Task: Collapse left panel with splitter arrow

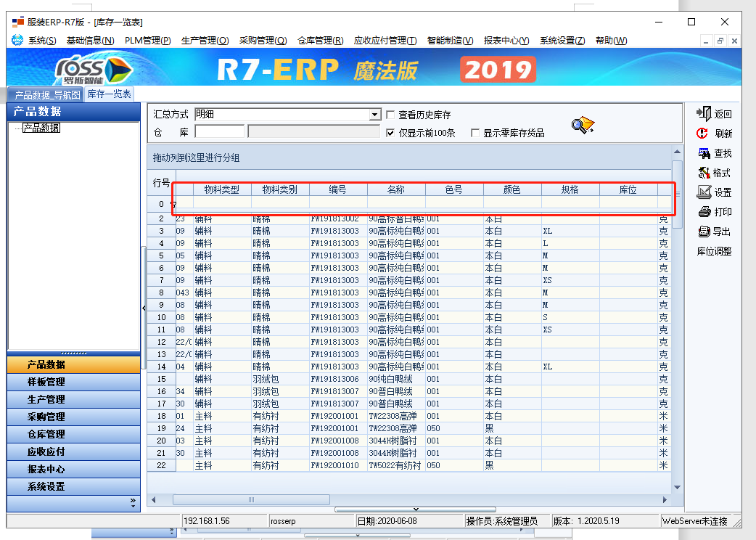Action: pyautogui.click(x=144, y=308)
